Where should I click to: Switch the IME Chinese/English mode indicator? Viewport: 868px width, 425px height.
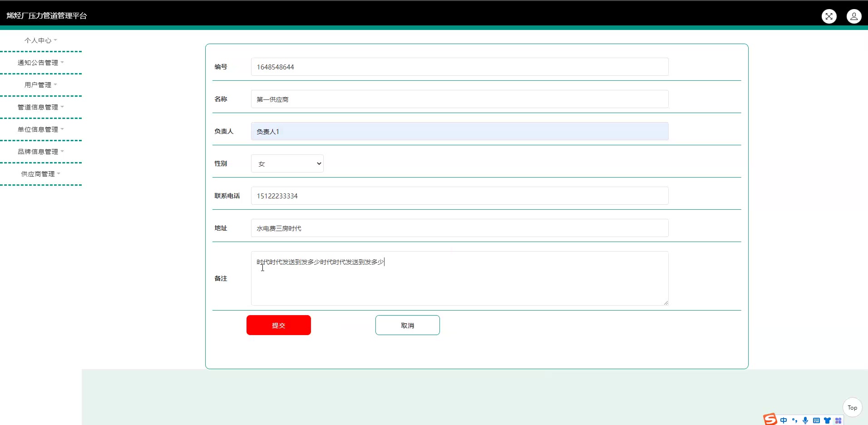[784, 420]
